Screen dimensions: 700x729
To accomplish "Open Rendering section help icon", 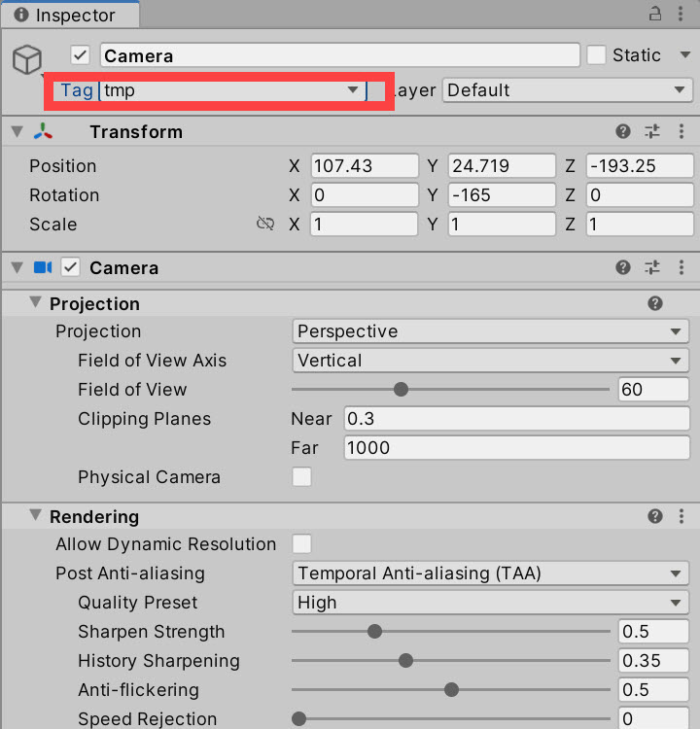I will point(655,516).
